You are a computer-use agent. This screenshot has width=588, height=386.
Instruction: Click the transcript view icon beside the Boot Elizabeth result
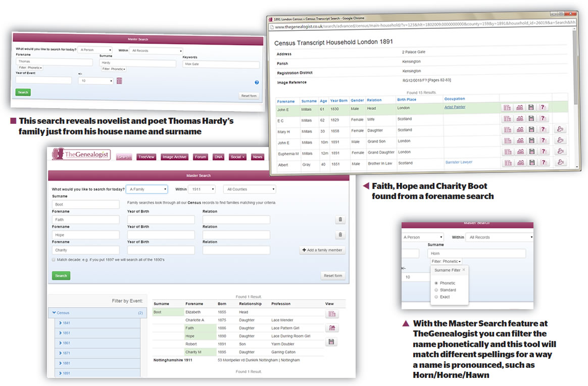[x=332, y=314]
